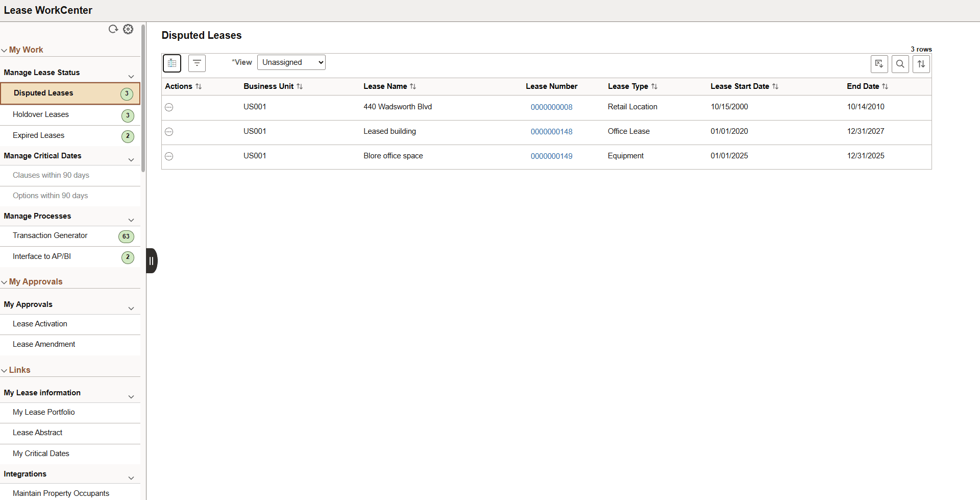This screenshot has width=980, height=500.
Task: Sort by Lease Name column
Action: [413, 87]
